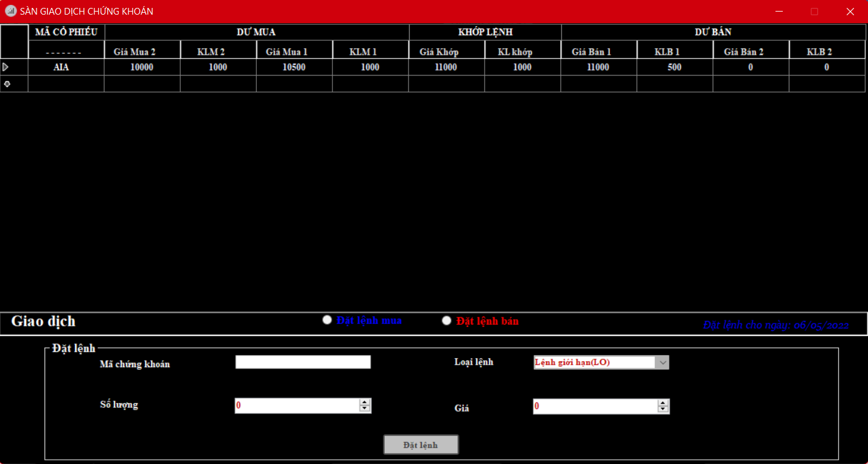
Task: Select the 10500 Giá Mua 1 cell
Action: coord(295,67)
